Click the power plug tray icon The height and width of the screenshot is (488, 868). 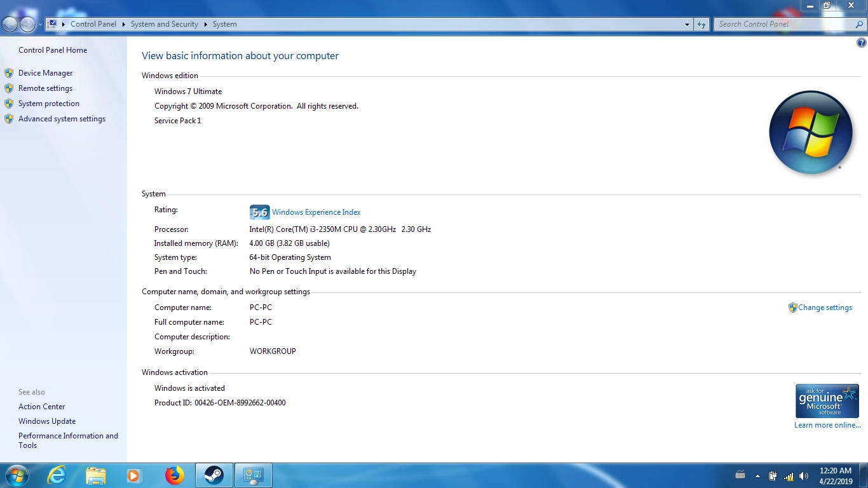point(773,476)
